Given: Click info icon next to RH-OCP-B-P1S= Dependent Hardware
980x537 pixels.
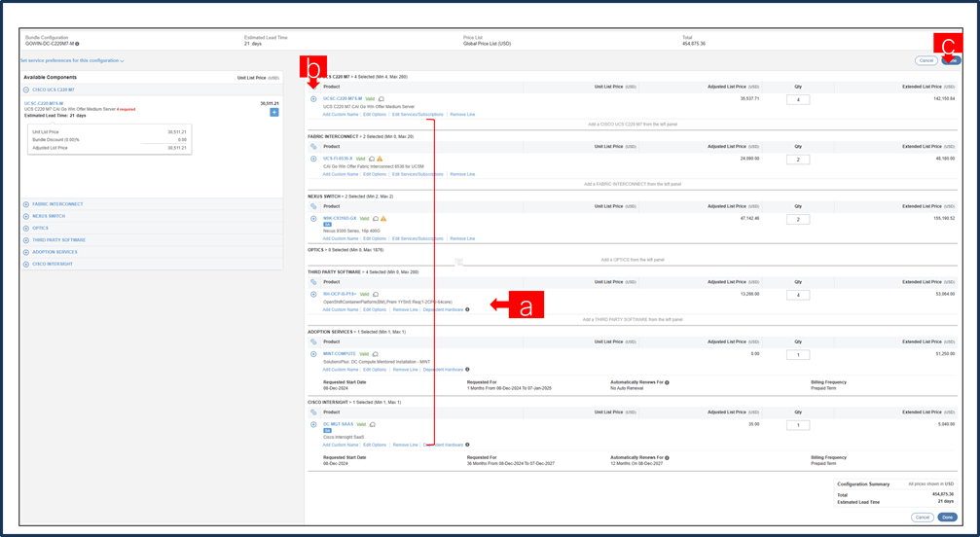Looking at the screenshot, I should pyautogui.click(x=467, y=309).
